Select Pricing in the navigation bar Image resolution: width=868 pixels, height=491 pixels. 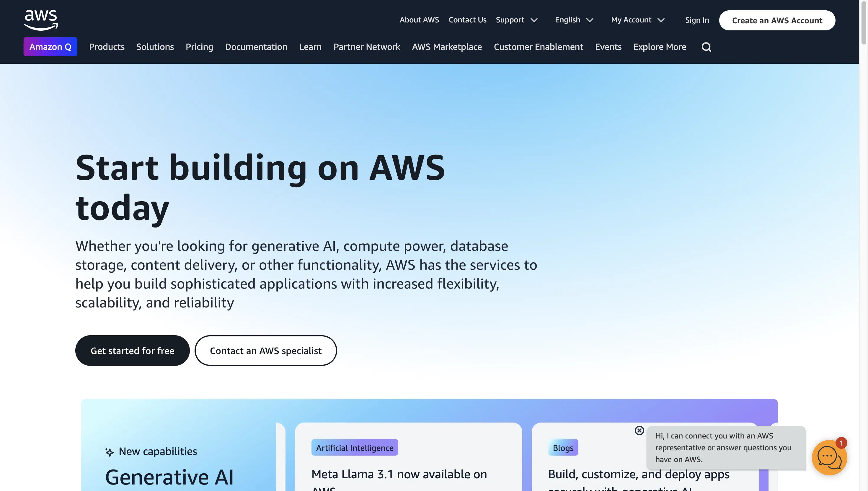click(199, 47)
